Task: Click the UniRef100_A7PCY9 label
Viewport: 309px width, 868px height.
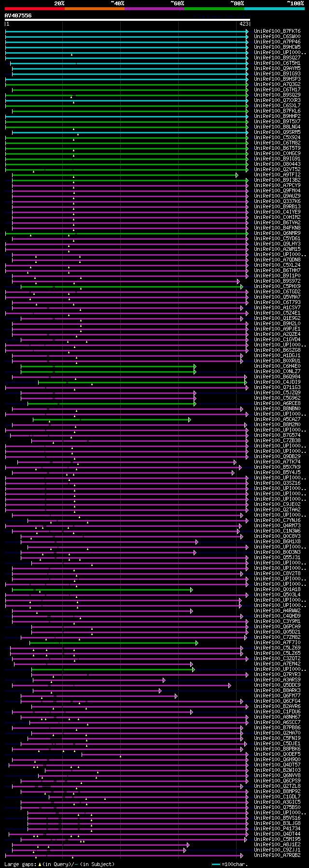Action: point(277,185)
